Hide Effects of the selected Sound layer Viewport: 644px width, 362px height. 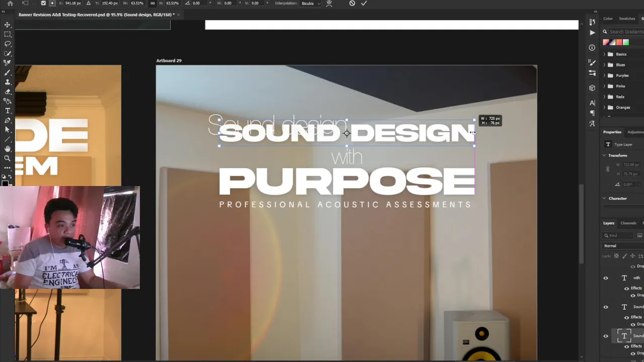click(626, 346)
